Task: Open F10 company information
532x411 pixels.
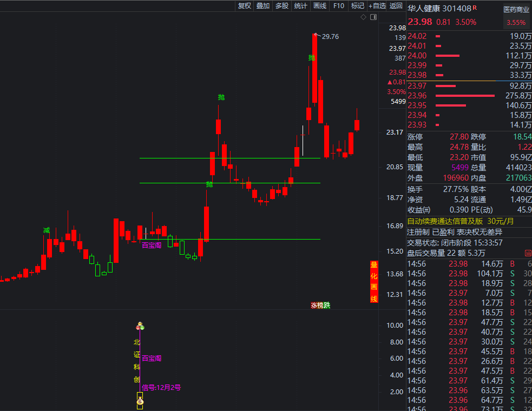Action: tap(339, 6)
